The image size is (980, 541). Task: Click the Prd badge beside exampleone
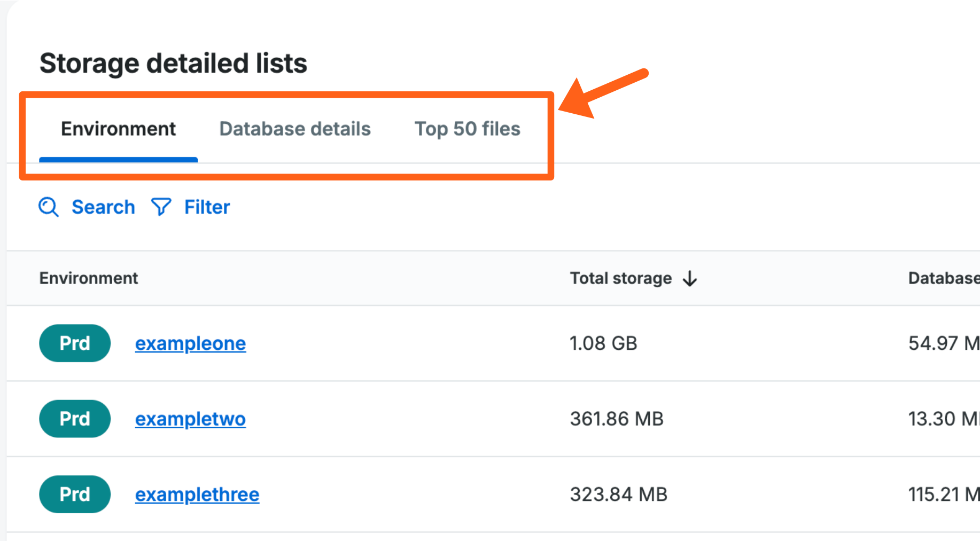click(x=75, y=343)
